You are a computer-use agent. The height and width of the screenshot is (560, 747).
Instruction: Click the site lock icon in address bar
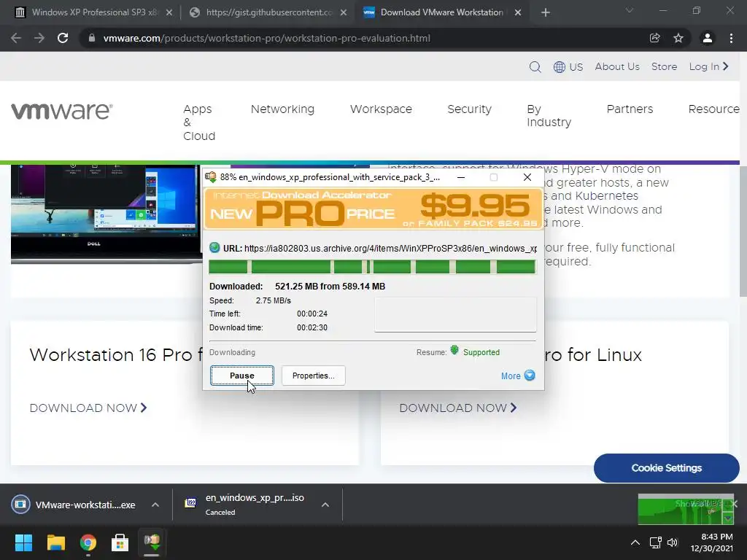92,38
